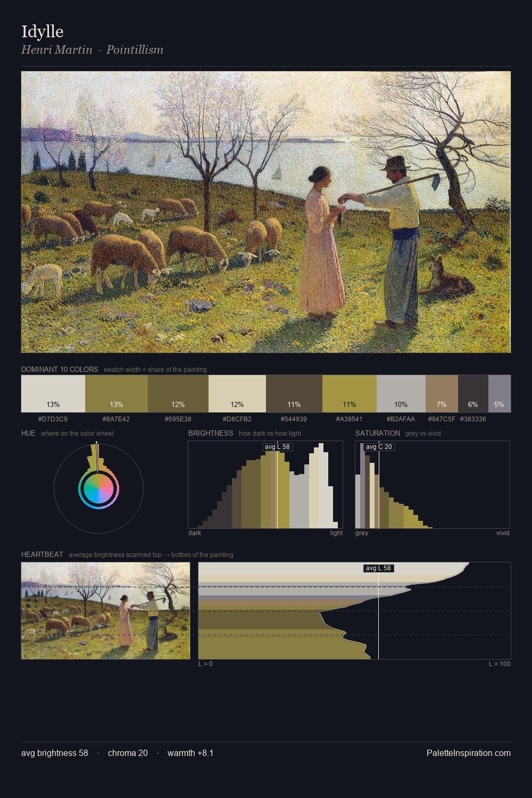Choose the 5% grey-purple swatch
Image resolution: width=532 pixels, height=798 pixels.
[500, 394]
